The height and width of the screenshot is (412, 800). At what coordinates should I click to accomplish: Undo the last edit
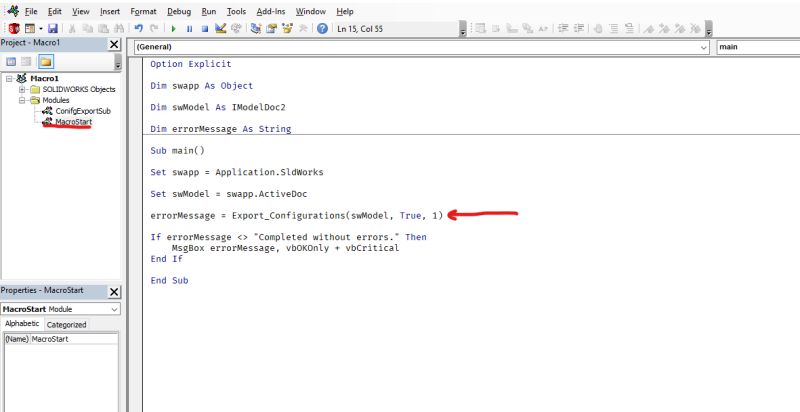click(138, 29)
